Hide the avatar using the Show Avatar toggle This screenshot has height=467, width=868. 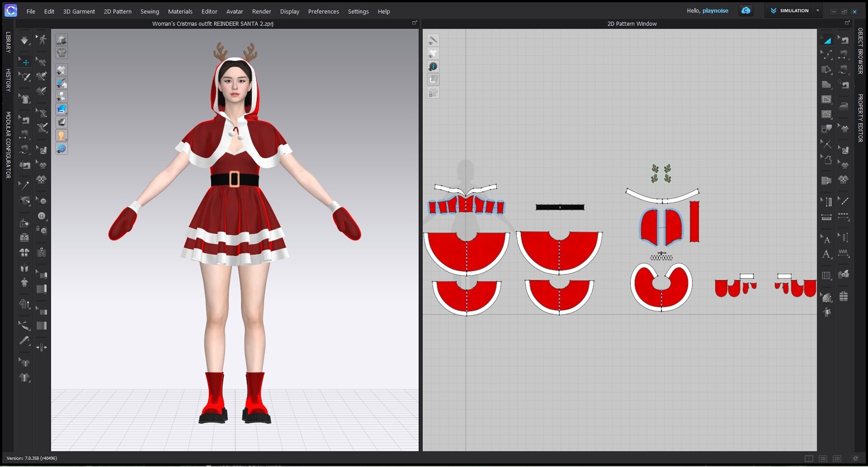pos(61,95)
